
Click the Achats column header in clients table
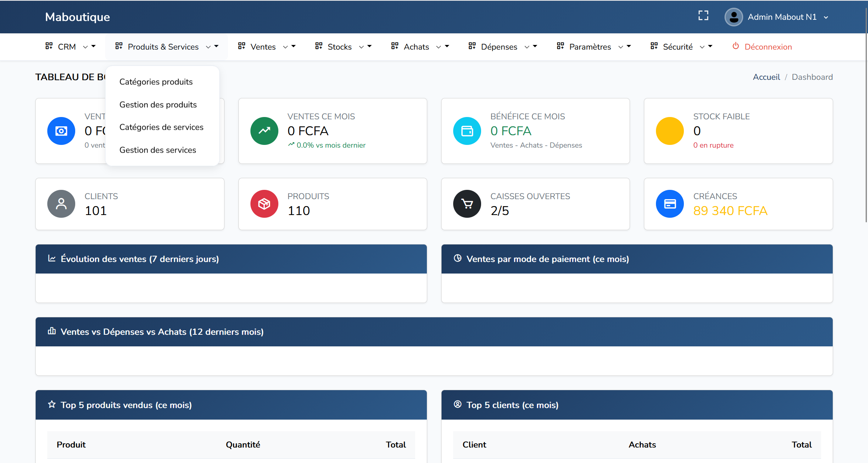pyautogui.click(x=642, y=445)
